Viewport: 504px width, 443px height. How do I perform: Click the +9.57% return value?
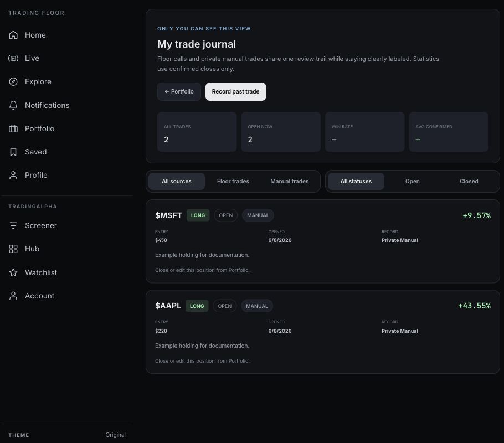[x=477, y=215]
